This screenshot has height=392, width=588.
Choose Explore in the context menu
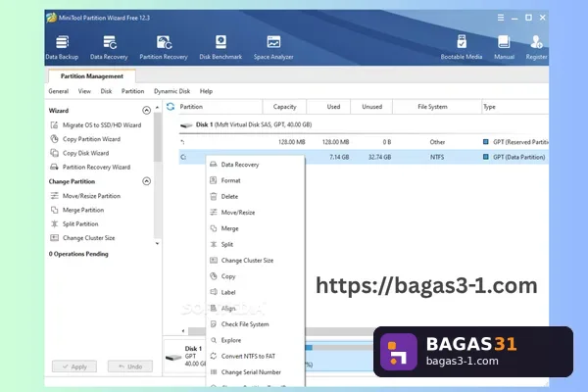pos(255,340)
